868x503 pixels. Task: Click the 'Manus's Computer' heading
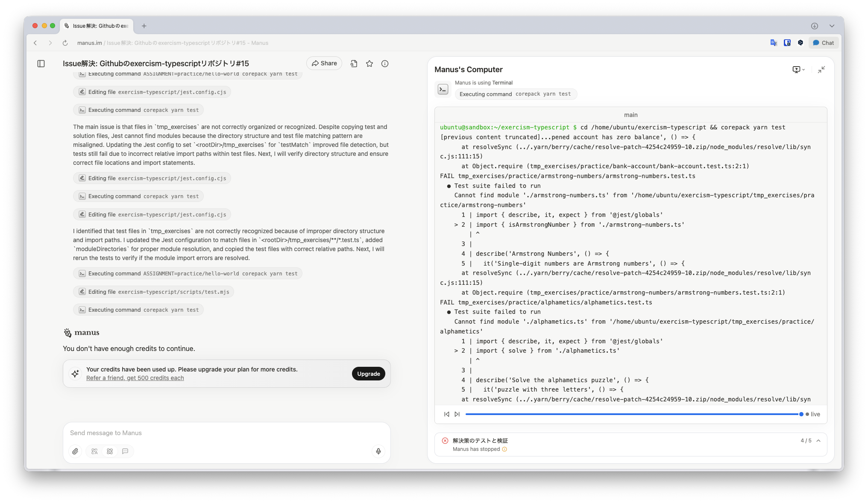point(468,70)
